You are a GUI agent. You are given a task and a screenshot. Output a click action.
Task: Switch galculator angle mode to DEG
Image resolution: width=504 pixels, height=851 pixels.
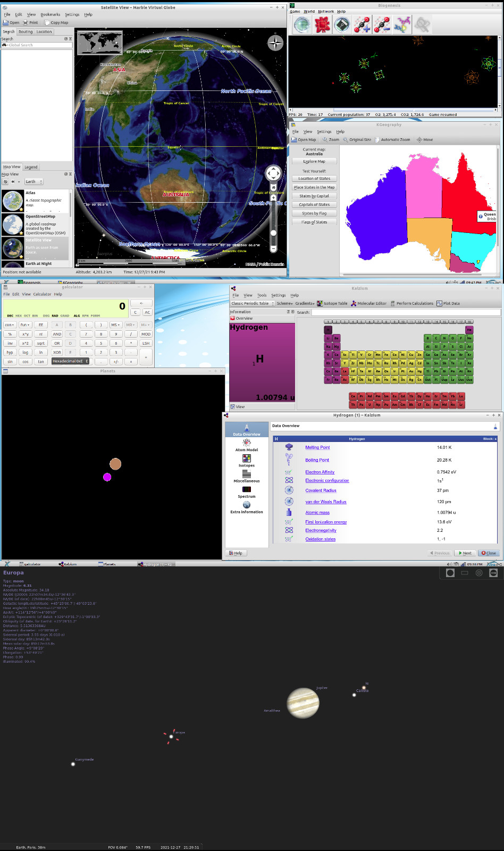pyautogui.click(x=46, y=315)
